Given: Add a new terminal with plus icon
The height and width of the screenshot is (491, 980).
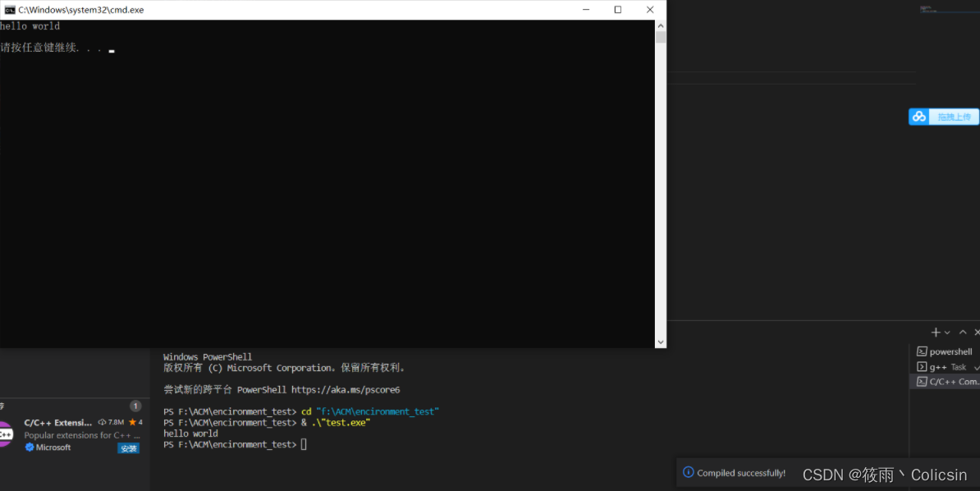Looking at the screenshot, I should point(936,333).
